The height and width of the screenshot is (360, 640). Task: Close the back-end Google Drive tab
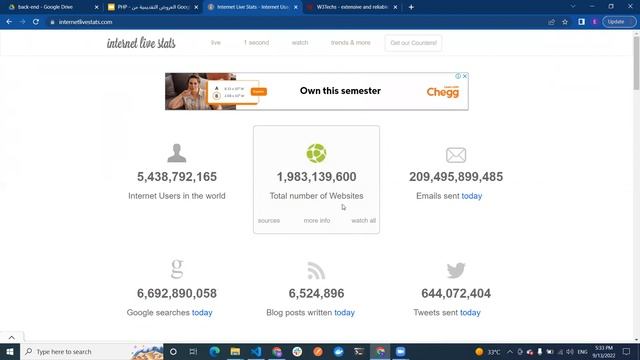coord(96,7)
